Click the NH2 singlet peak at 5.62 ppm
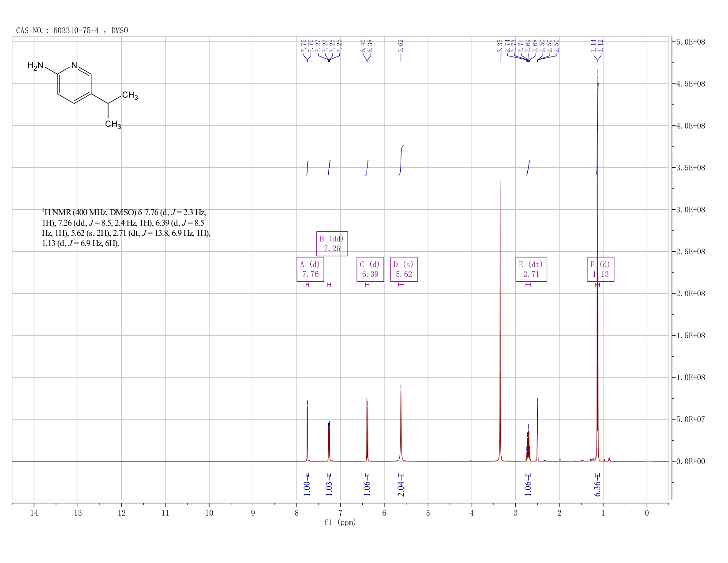Viewport: 728px width, 563px height. (401, 426)
